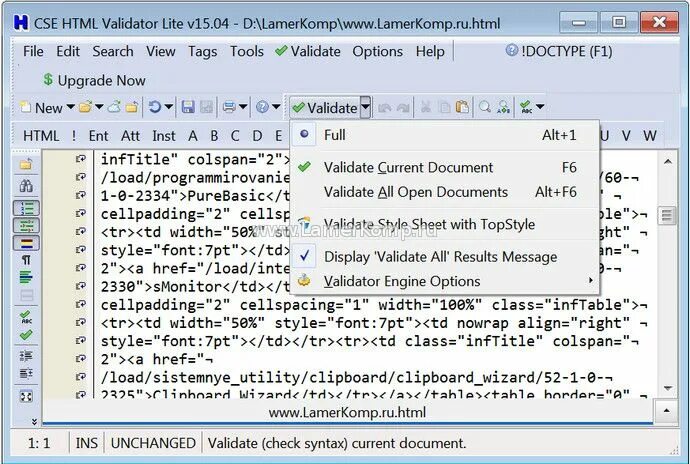Click the Upgrade Now link
The image size is (690, 464).
[95, 81]
